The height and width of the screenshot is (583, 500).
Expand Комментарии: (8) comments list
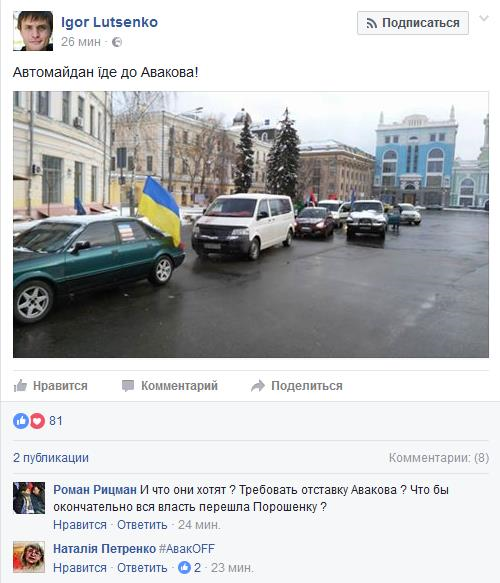click(x=439, y=458)
